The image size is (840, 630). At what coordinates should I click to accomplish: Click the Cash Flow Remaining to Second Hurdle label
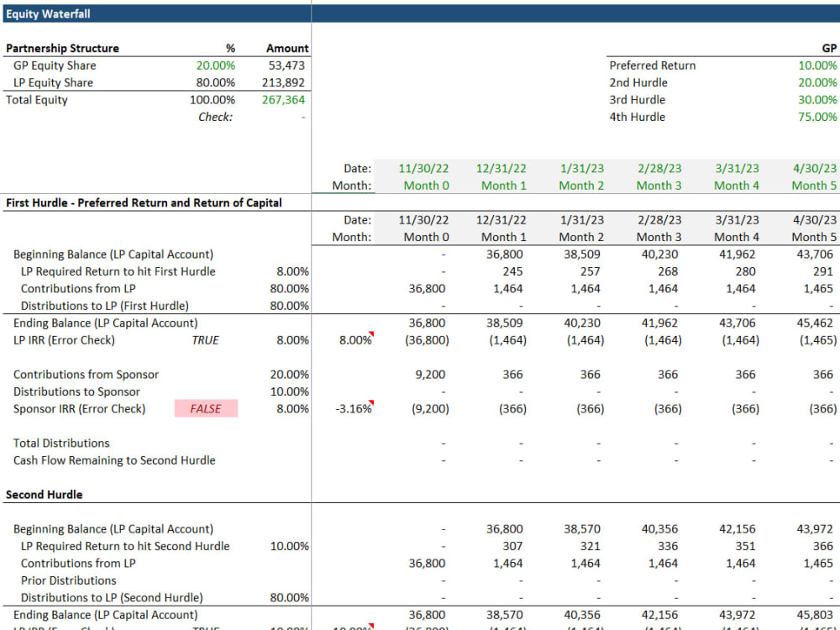[x=113, y=460]
